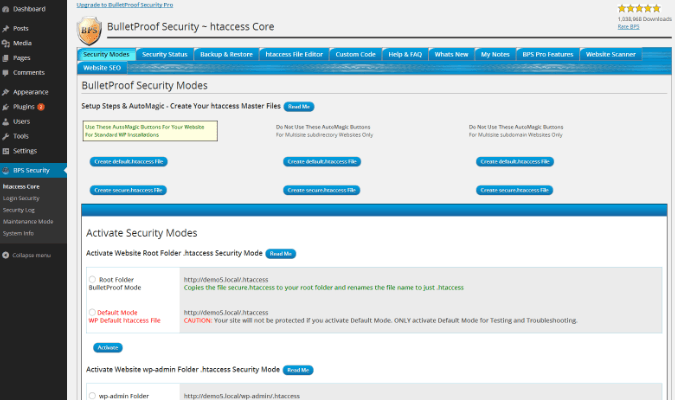Click the green 'Copies the file secure.htaccess' text
This screenshot has height=400, width=675.
[324, 288]
